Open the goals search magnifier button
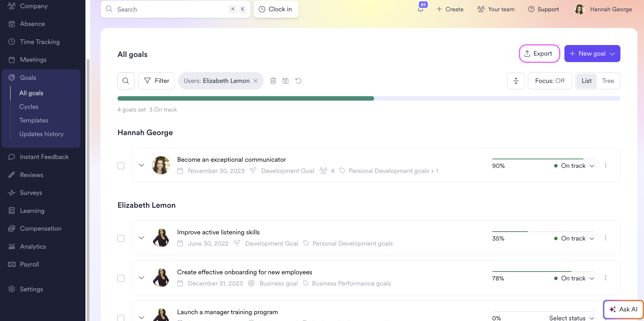Viewport: 644px width, 321px height. (126, 81)
